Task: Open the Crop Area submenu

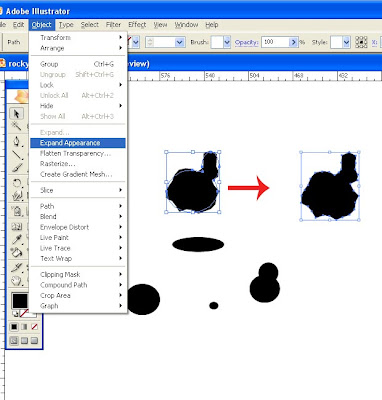Action: [77, 295]
